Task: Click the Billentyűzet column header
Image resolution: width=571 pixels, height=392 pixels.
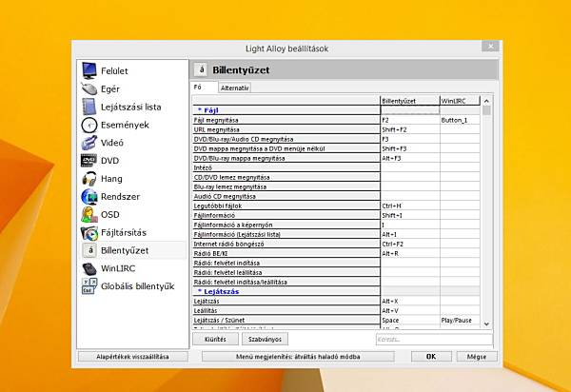Action: (410, 101)
